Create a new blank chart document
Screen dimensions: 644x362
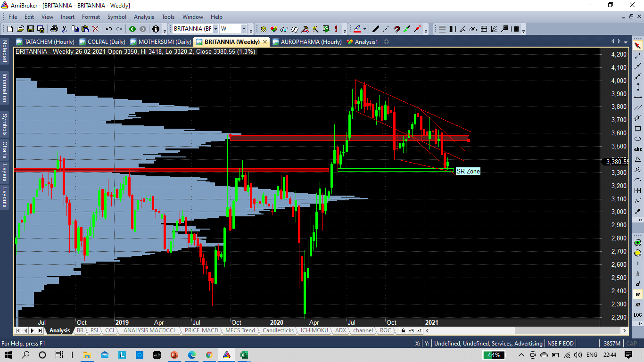[x=10, y=29]
